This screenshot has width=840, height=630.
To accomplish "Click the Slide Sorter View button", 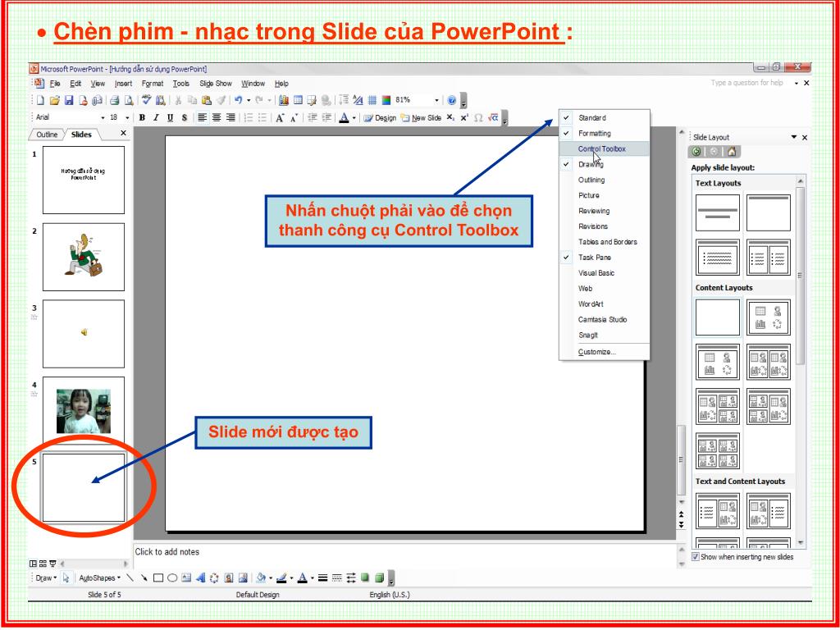I will point(43,564).
